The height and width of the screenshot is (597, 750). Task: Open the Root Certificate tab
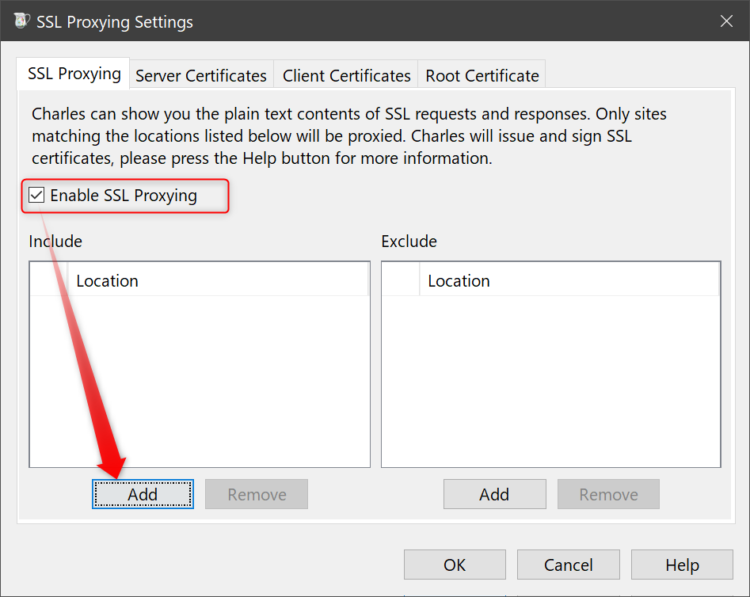pyautogui.click(x=482, y=76)
